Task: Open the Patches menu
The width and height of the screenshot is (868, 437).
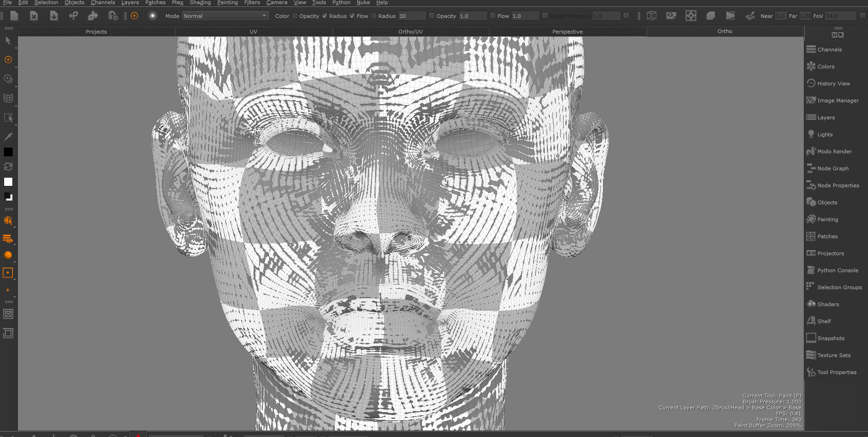Action: (x=155, y=3)
